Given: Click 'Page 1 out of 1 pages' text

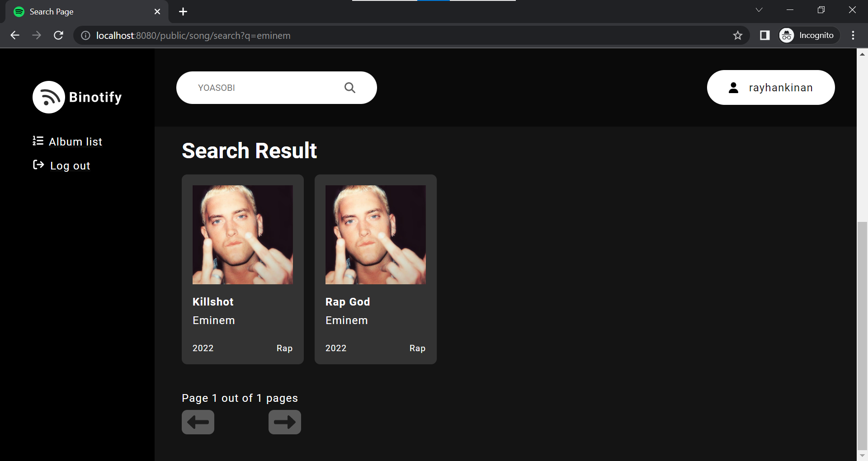Looking at the screenshot, I should pos(240,398).
